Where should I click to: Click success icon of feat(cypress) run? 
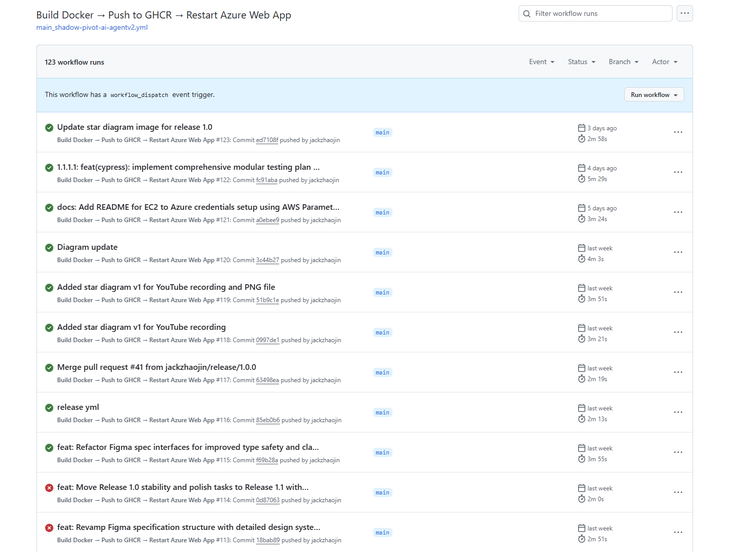pyautogui.click(x=49, y=168)
